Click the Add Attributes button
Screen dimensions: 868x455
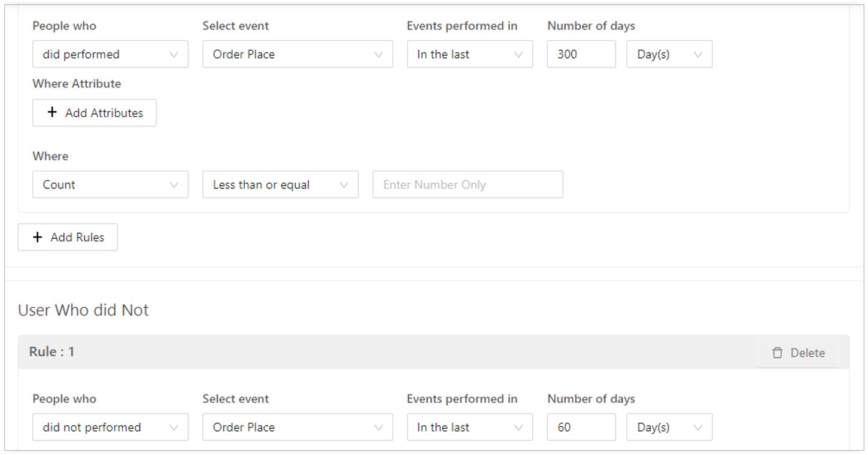click(95, 113)
